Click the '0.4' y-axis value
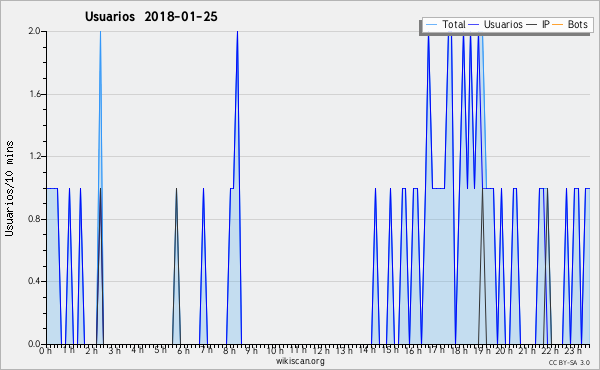 [34, 281]
